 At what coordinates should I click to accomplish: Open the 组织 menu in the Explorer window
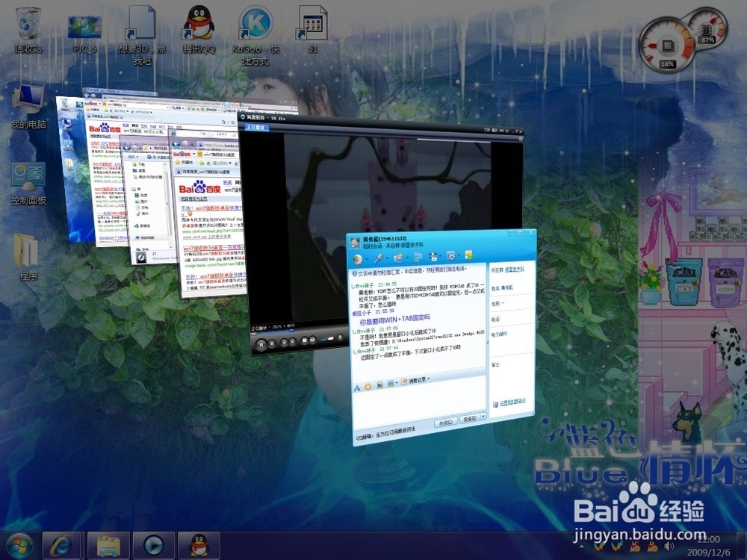(134, 157)
